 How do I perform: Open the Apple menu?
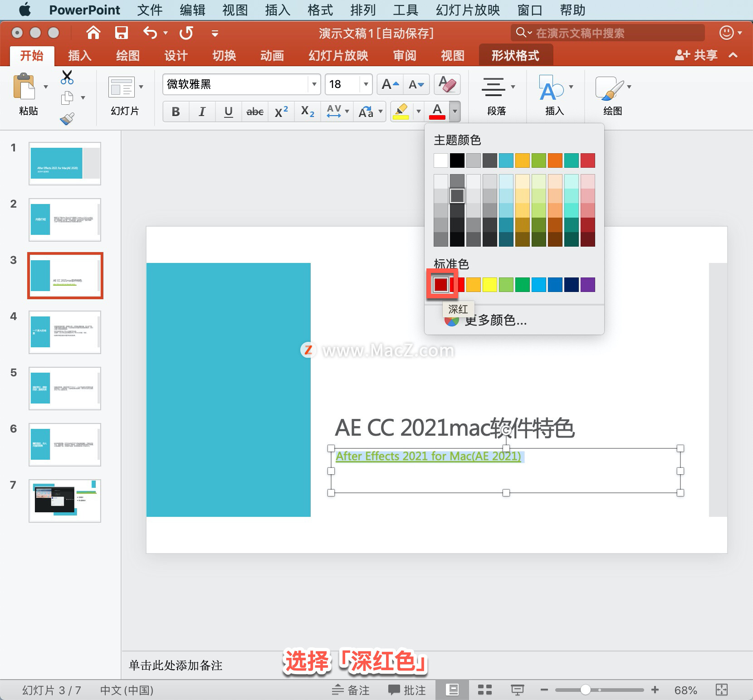click(25, 10)
